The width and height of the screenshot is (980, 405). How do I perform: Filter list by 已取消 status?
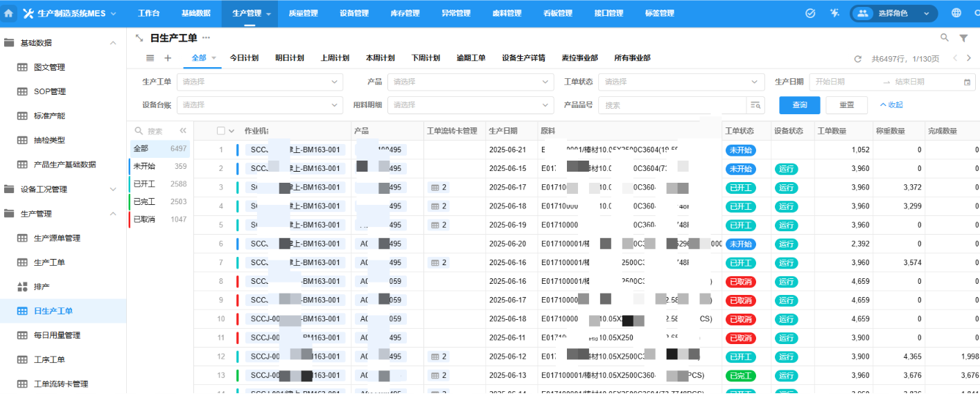coord(144,219)
